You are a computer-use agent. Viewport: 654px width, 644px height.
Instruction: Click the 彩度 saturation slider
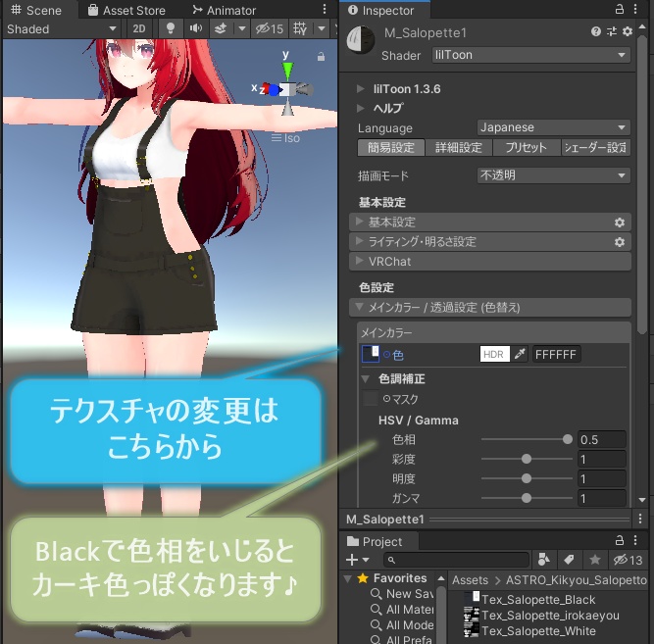coord(527,459)
